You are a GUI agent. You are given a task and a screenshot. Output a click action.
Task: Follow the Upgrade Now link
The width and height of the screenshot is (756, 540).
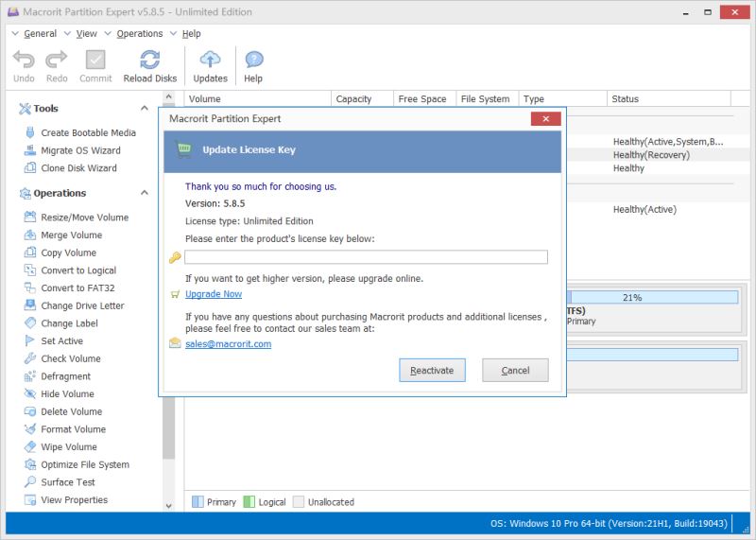214,294
